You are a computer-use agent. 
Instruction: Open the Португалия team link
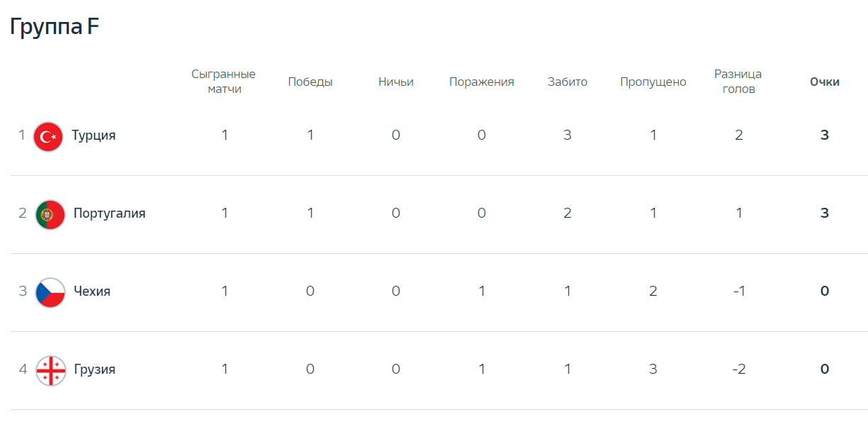click(109, 213)
